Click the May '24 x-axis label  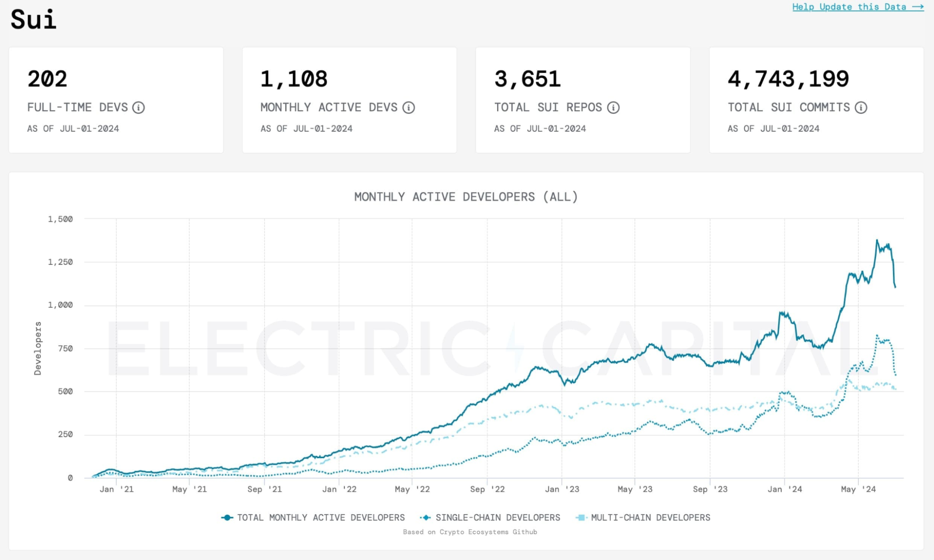point(858,489)
